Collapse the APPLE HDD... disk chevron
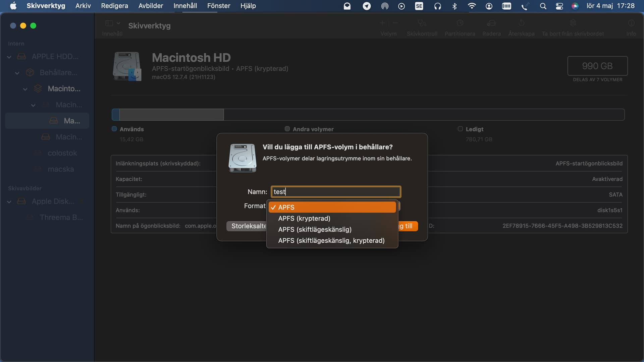Screen dimensions: 644x362 tap(9, 57)
